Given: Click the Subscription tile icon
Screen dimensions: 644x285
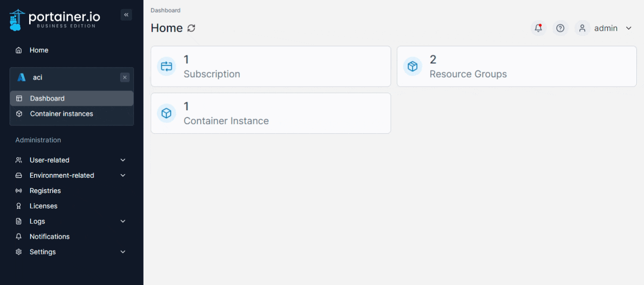Looking at the screenshot, I should [x=167, y=67].
